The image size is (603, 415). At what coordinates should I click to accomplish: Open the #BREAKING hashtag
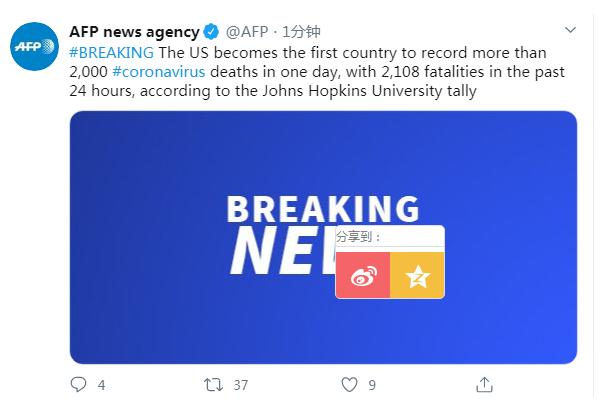112,52
